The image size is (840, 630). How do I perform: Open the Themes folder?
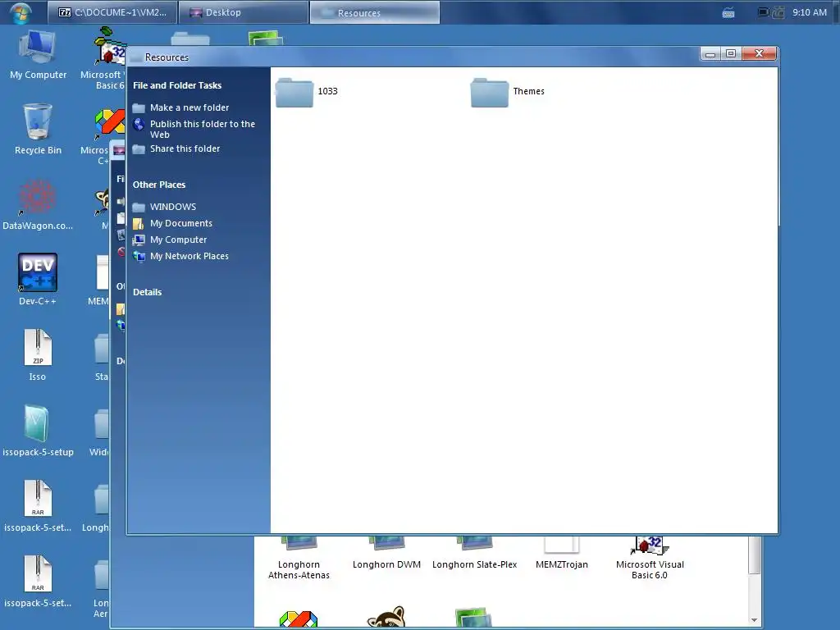508,92
